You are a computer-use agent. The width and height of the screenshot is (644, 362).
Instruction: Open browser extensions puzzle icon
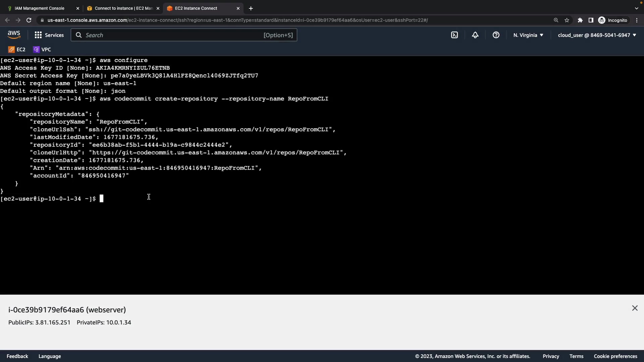click(x=580, y=20)
